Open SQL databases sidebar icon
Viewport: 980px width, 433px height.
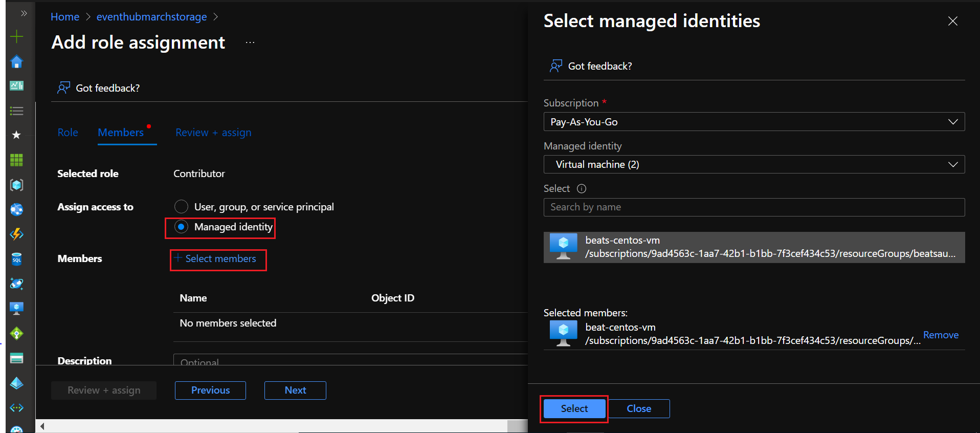(16, 259)
